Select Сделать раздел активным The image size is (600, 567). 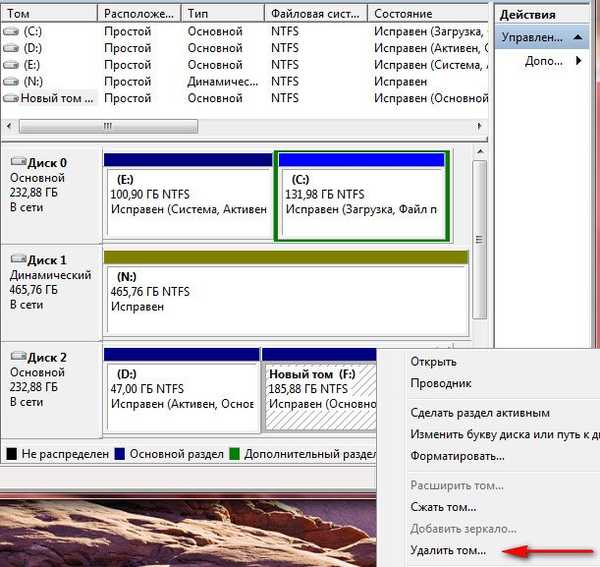(480, 413)
